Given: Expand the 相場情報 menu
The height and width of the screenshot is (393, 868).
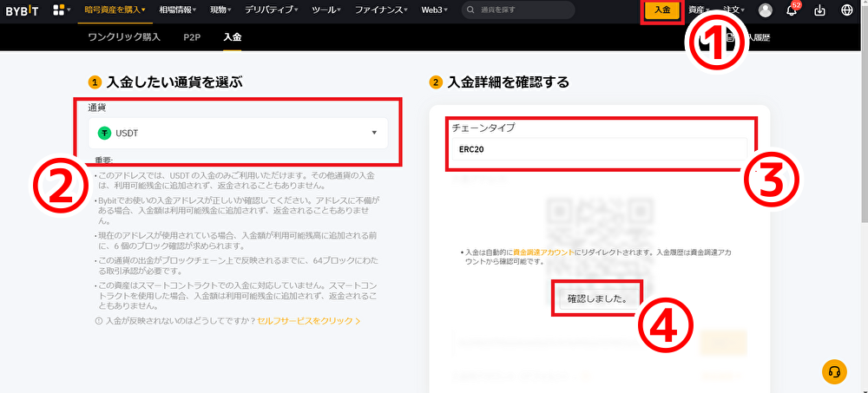Looking at the screenshot, I should (177, 10).
